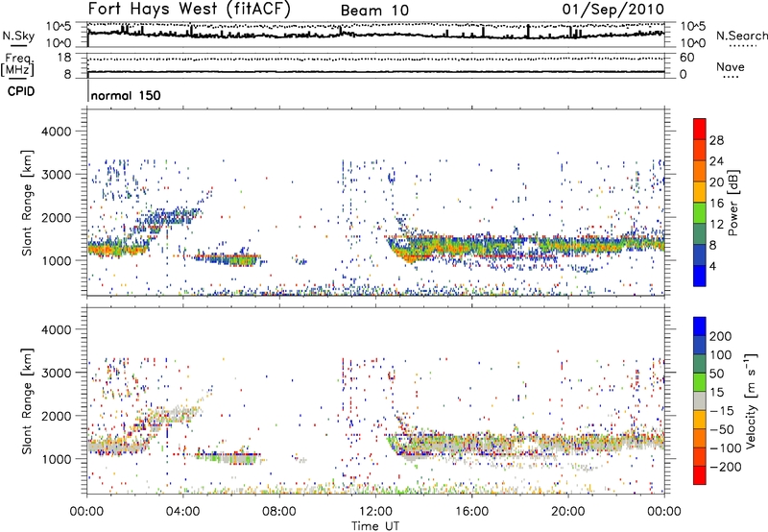This screenshot has height=532, width=768.
Task: Click the '16:00' time axis tick label
Action: pyautogui.click(x=471, y=512)
